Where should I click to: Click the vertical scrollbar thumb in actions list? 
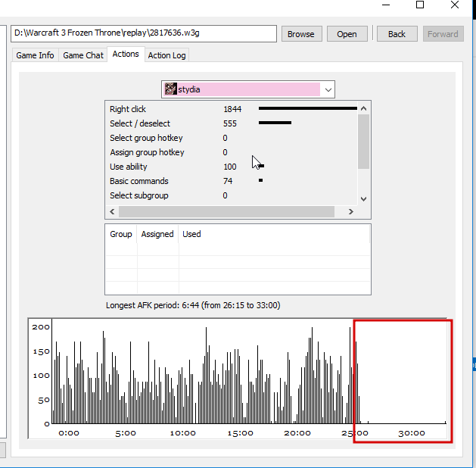click(x=364, y=141)
